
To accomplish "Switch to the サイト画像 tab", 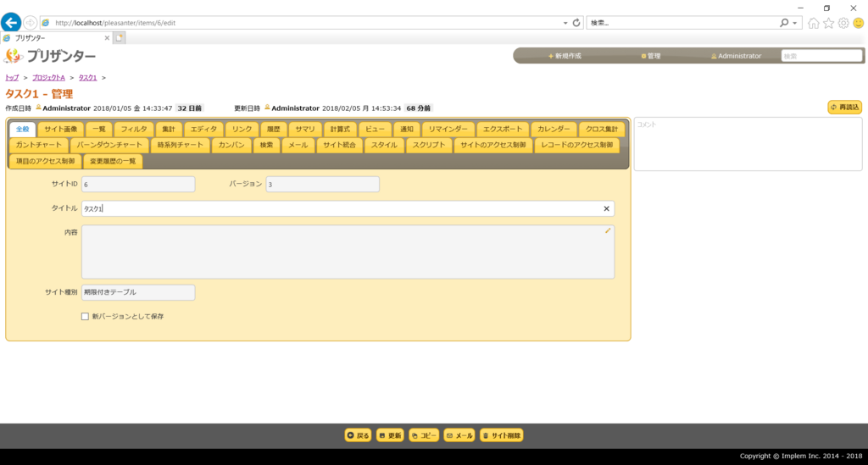I will tap(61, 129).
